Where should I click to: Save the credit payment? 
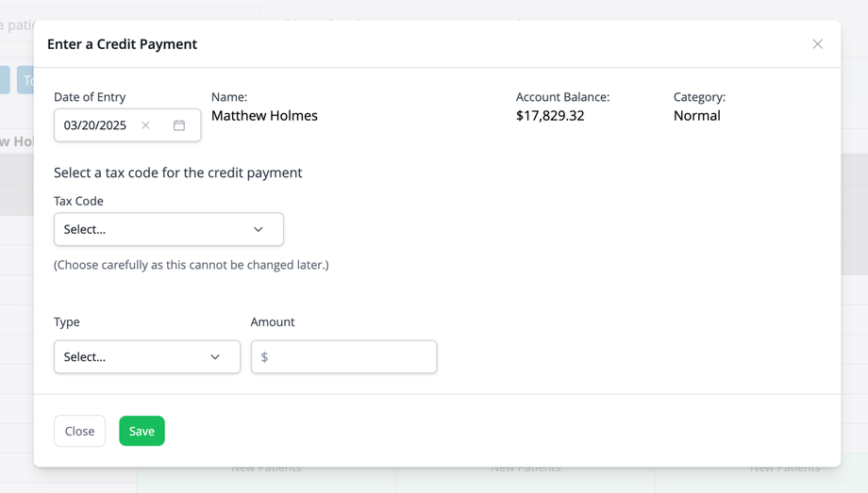tap(142, 431)
